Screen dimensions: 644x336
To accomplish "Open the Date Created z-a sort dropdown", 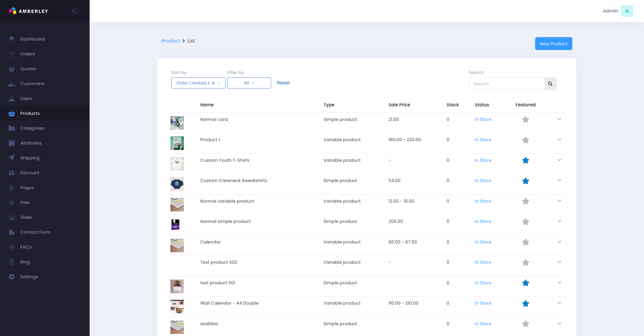I will [198, 83].
